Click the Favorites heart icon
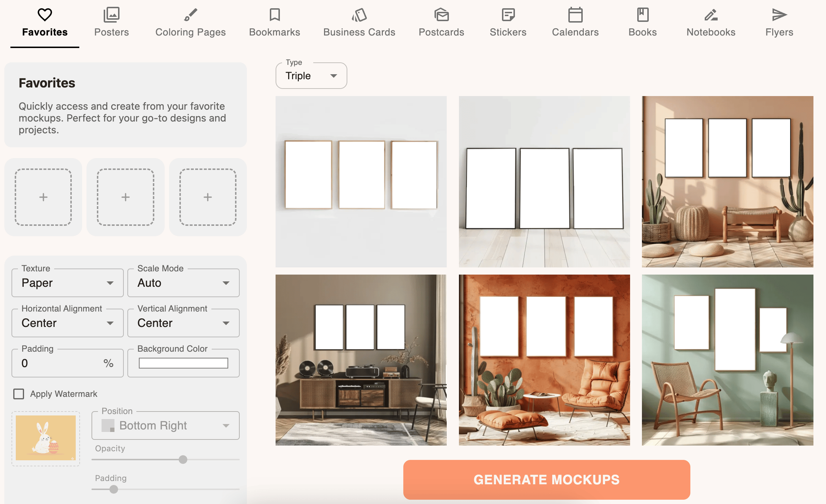The image size is (826, 504). click(45, 15)
